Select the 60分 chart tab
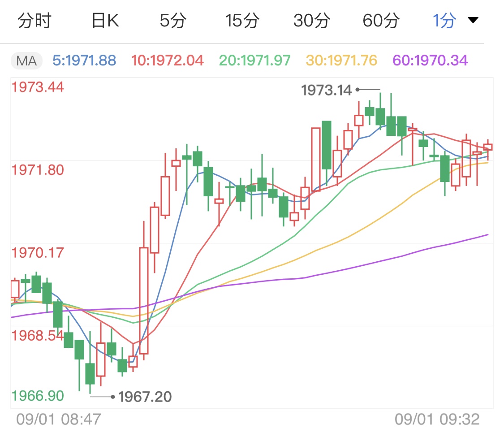504x437 pixels. click(x=381, y=19)
